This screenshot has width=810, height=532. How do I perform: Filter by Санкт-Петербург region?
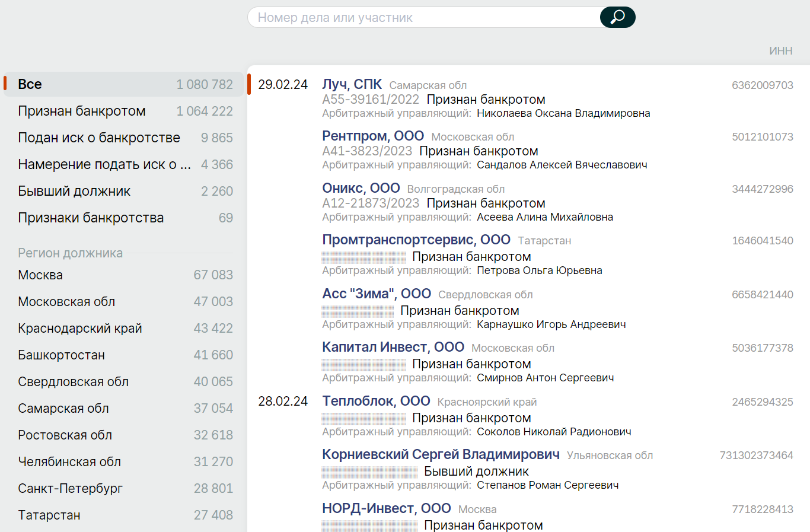[70, 488]
